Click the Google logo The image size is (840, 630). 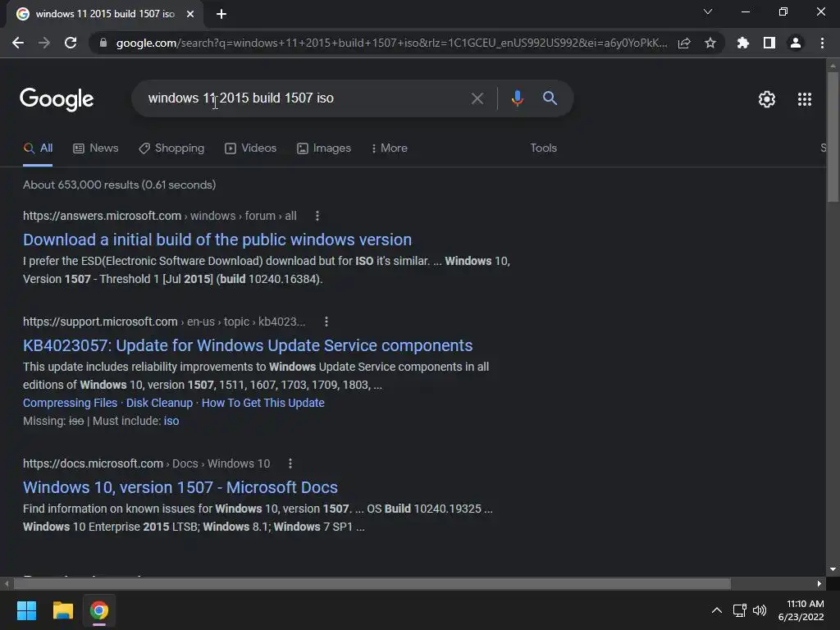click(x=57, y=99)
